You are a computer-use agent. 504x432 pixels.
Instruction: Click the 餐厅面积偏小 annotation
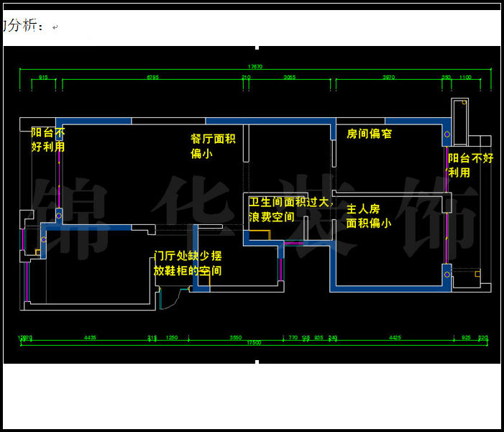tap(213, 146)
